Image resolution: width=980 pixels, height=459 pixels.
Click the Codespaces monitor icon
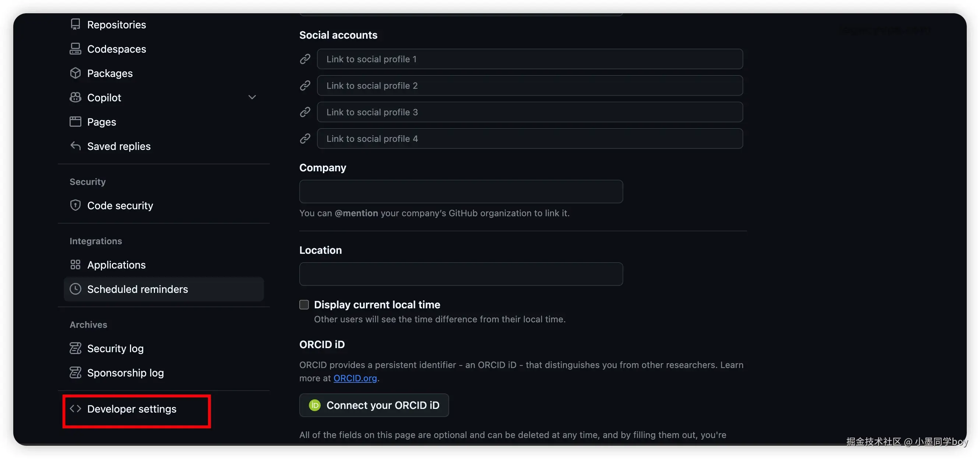(75, 49)
